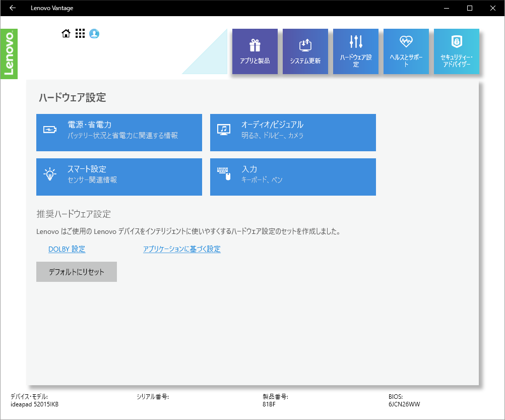Image resolution: width=505 pixels, height=420 pixels.
Task: Minimize the Lenovo Vantage window
Action: (447, 8)
